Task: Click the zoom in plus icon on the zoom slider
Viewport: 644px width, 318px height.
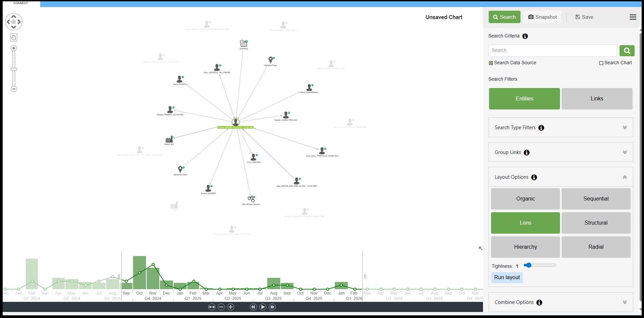Action: coord(14,48)
